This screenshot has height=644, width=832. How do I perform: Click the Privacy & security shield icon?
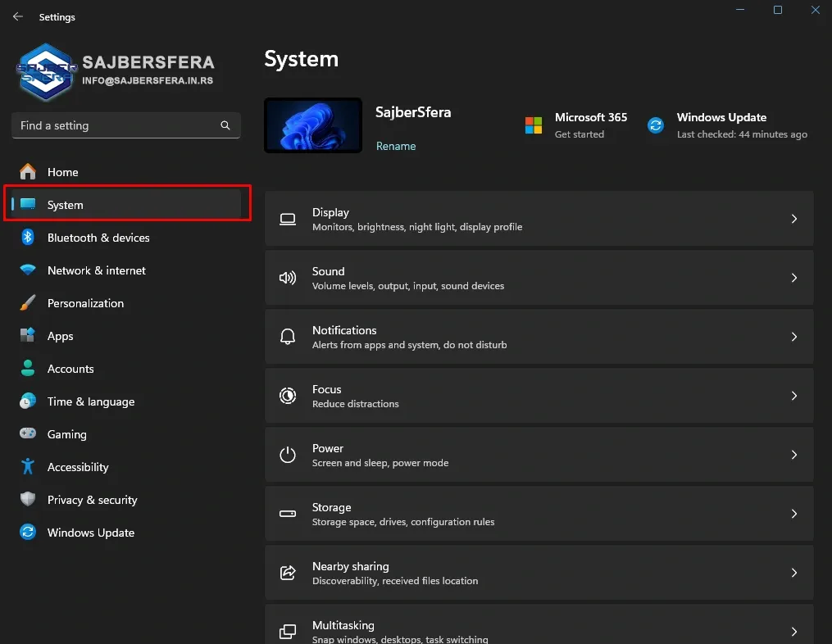pos(28,500)
